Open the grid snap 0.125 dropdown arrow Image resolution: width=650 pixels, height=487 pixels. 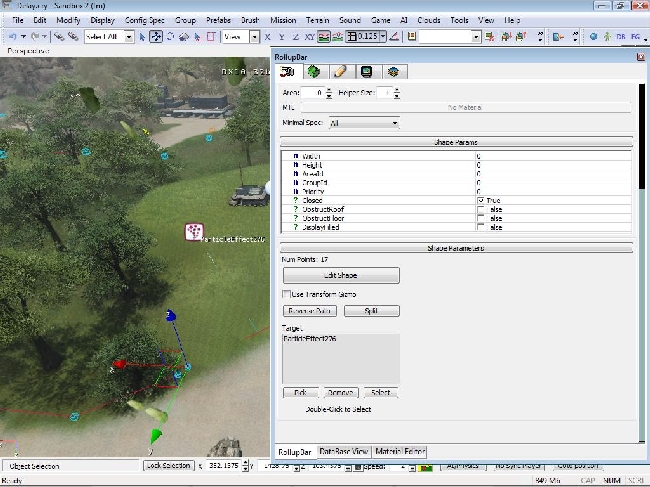383,37
